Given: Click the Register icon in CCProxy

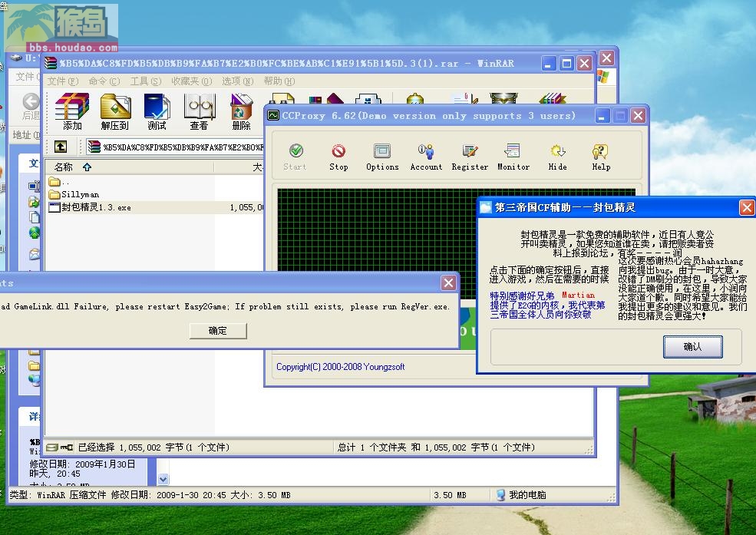Looking at the screenshot, I should point(470,157).
